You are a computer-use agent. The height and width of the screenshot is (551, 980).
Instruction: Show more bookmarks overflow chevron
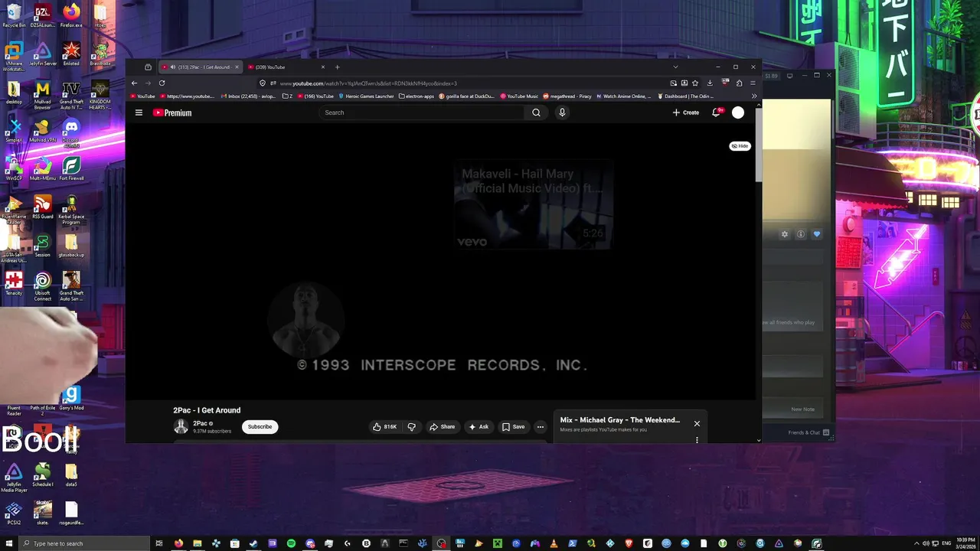(753, 96)
